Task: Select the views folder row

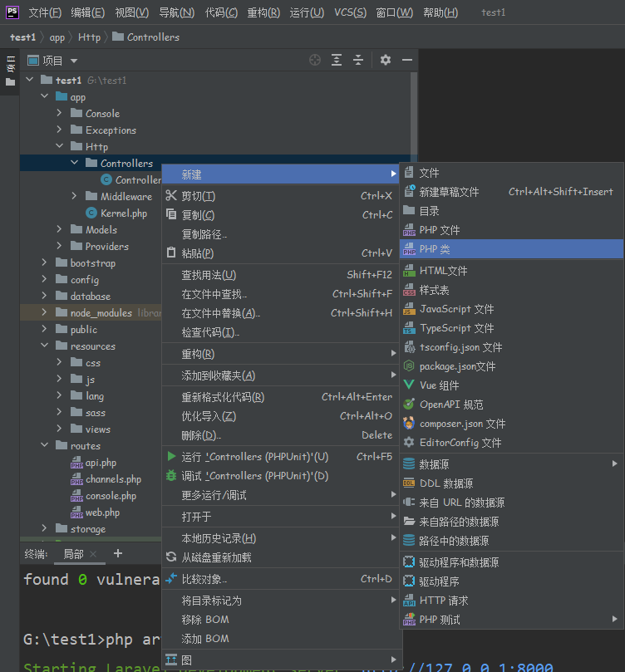Action: [91, 429]
